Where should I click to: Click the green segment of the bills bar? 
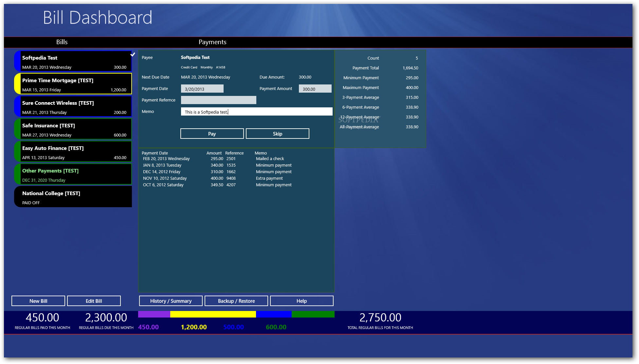[313, 314]
